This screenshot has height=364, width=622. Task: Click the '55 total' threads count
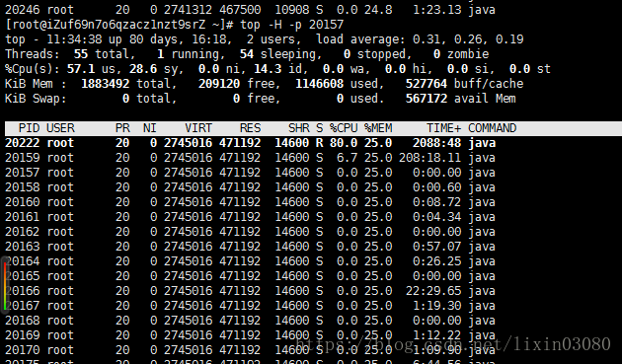pyautogui.click(x=102, y=54)
